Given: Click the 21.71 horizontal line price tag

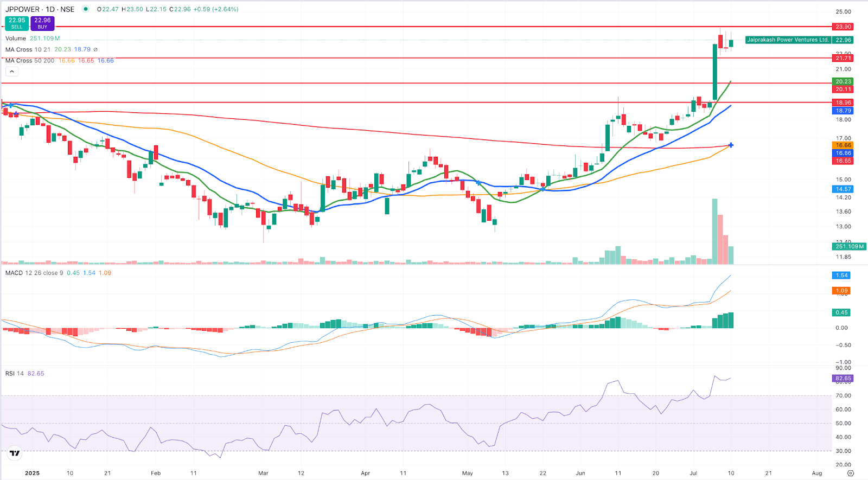Looking at the screenshot, I should [843, 58].
